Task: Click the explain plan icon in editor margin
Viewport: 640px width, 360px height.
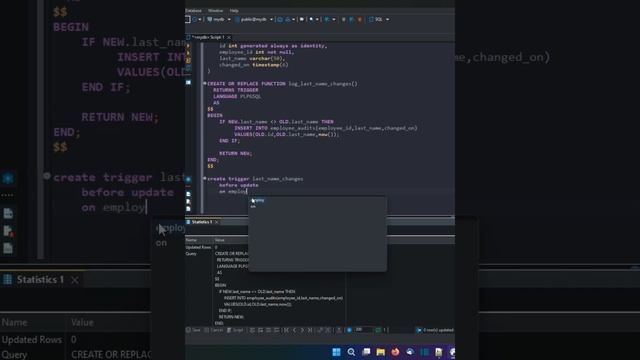Action: coord(188,68)
